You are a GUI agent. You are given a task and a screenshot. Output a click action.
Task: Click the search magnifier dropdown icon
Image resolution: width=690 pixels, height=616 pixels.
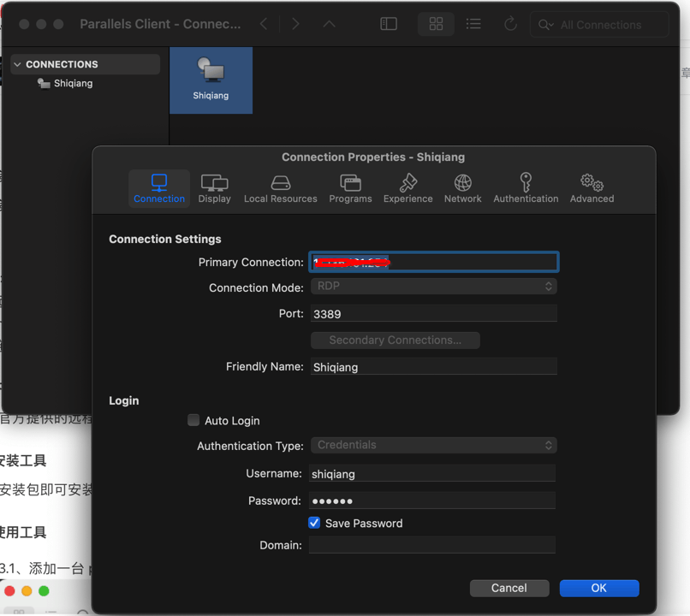[545, 25]
